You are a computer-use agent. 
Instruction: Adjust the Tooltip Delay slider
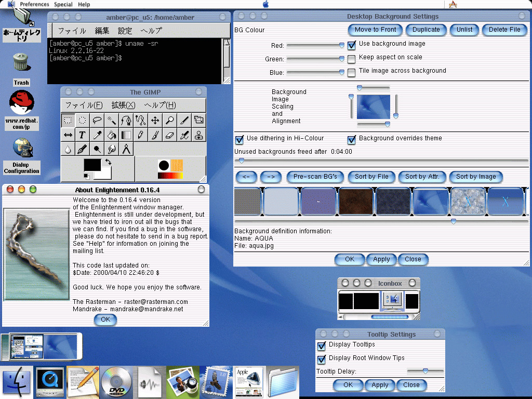[x=425, y=371]
